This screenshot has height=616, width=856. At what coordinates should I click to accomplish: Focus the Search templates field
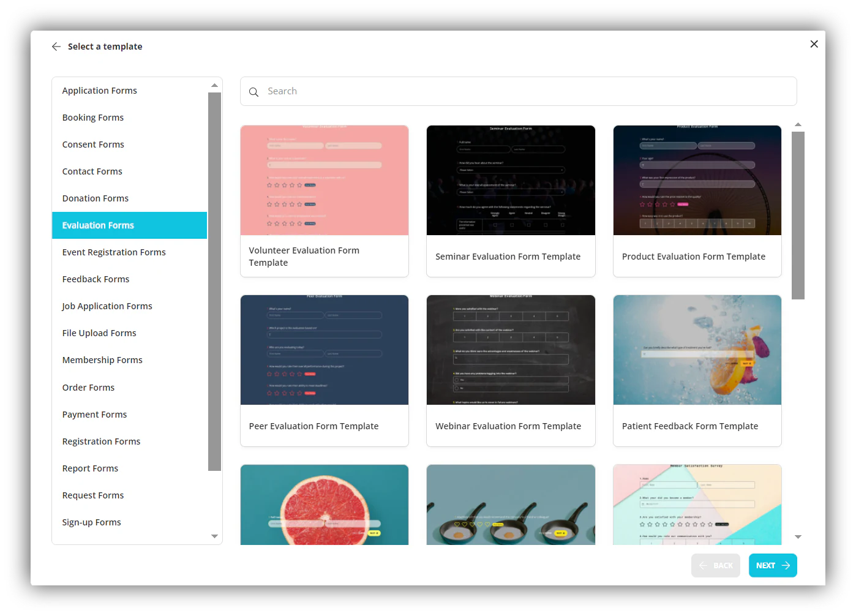(518, 91)
